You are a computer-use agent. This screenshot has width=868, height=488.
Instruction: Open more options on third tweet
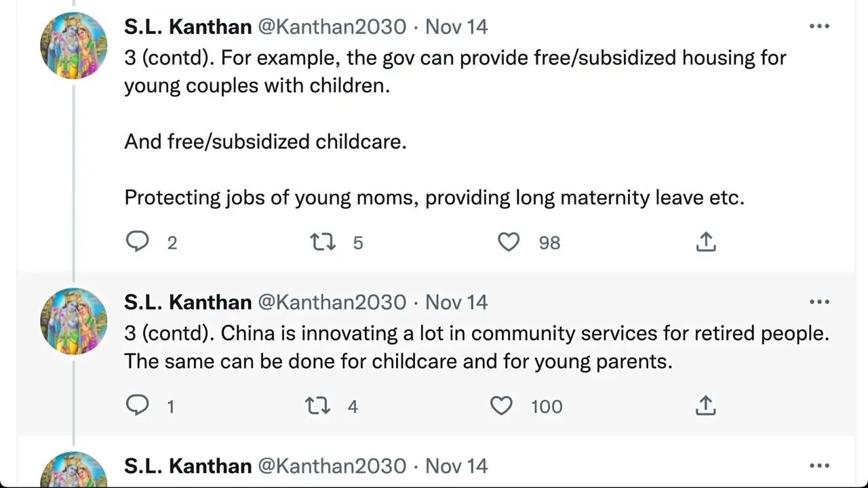click(819, 466)
